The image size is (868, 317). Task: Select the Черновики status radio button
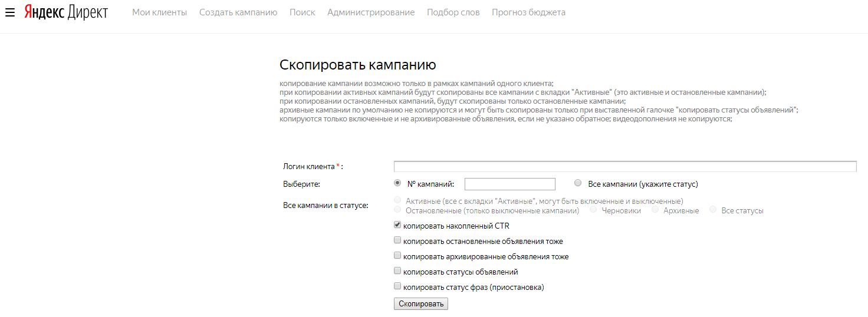coord(593,210)
